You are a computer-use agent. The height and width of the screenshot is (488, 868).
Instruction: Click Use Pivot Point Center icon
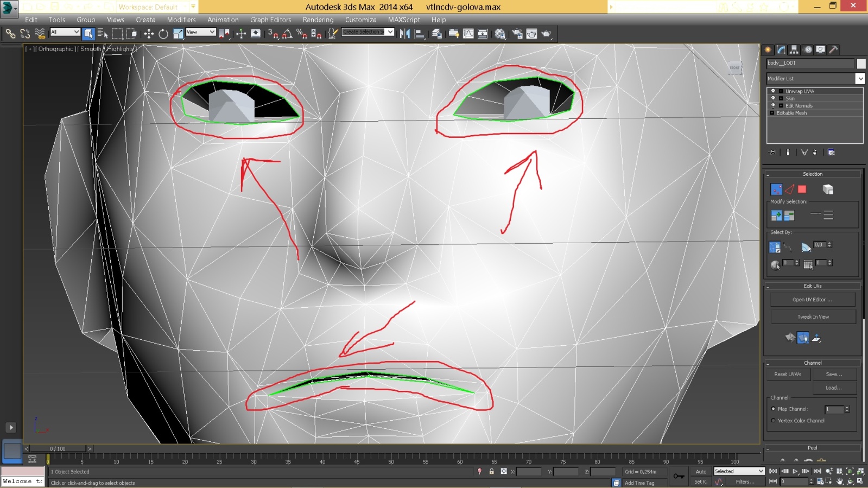point(224,34)
